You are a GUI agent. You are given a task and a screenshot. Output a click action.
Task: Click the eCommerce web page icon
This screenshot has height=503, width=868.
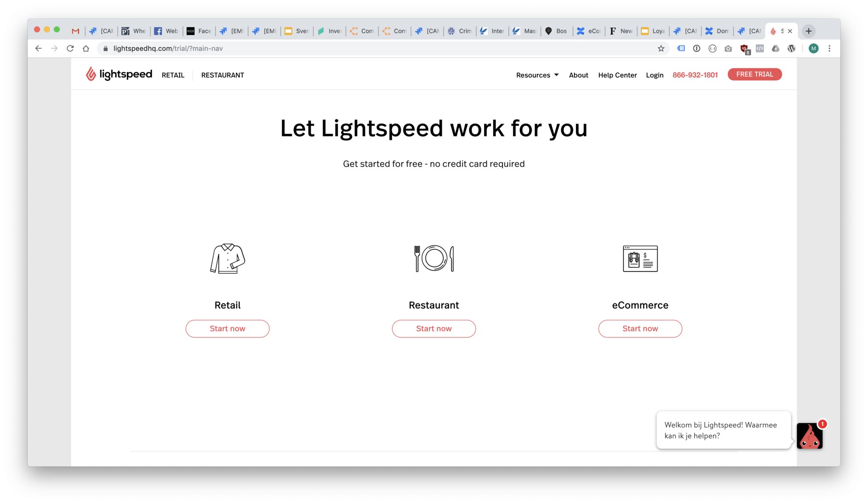pyautogui.click(x=640, y=258)
